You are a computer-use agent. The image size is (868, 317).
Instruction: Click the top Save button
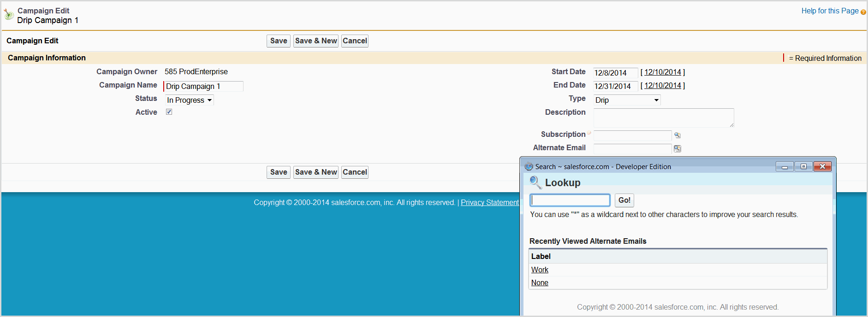pyautogui.click(x=279, y=41)
